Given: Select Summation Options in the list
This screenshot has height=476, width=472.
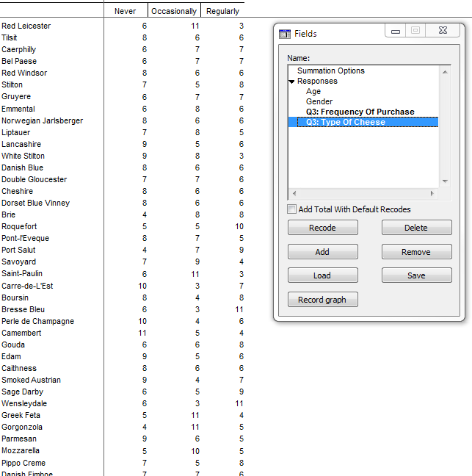Looking at the screenshot, I should 330,71.
